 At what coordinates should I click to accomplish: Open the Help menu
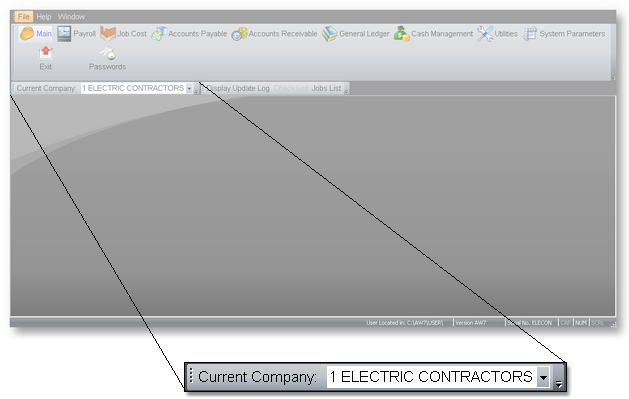pyautogui.click(x=44, y=16)
